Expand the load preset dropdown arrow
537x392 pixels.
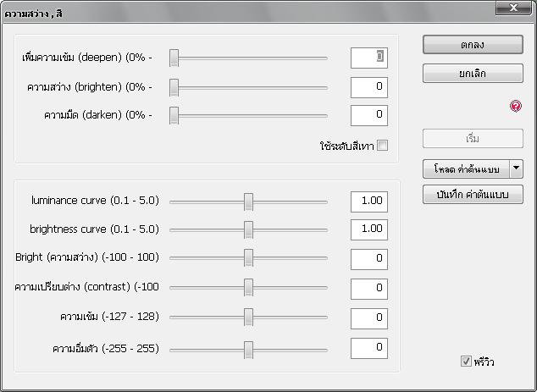pos(516,168)
